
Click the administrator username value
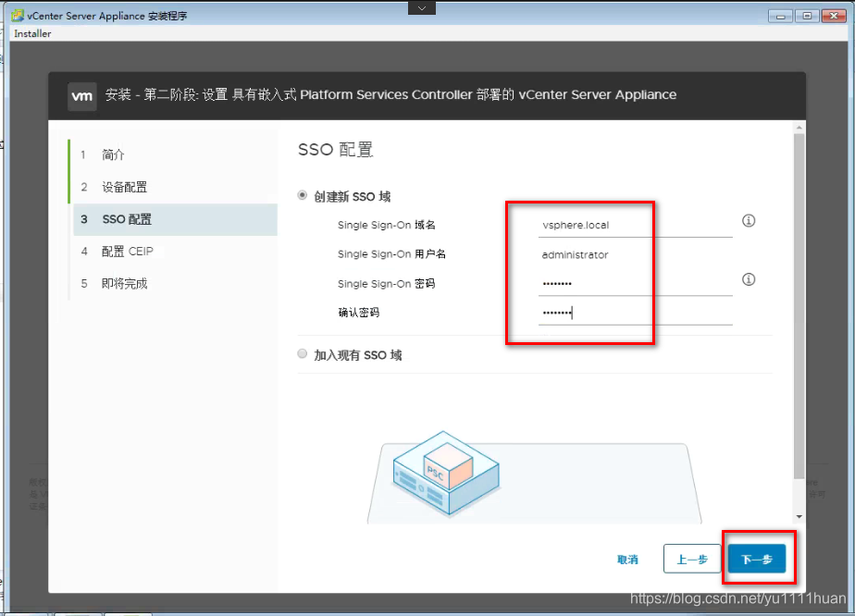575,254
